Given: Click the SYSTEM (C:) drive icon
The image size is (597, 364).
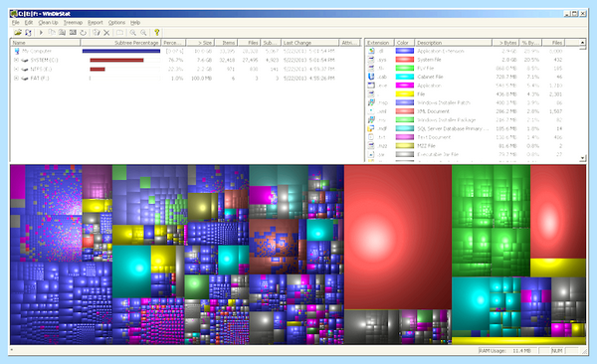Looking at the screenshot, I should [x=25, y=60].
